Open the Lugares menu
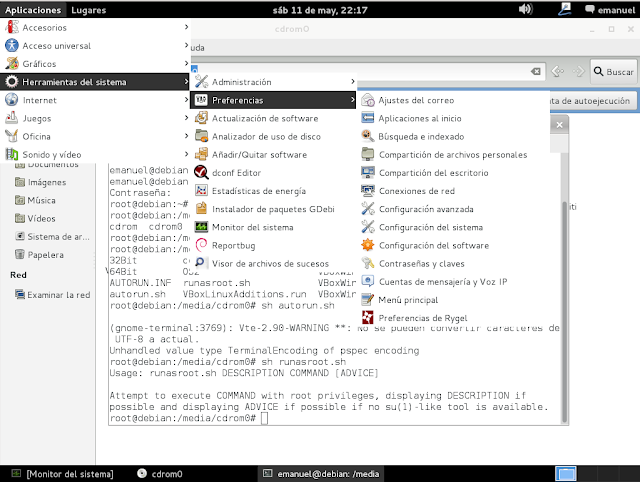The width and height of the screenshot is (640, 482). click(89, 10)
